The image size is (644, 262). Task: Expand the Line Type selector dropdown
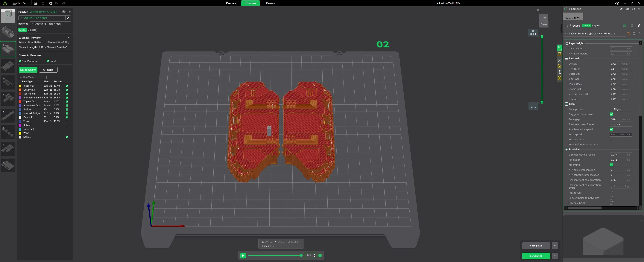click(x=32, y=77)
